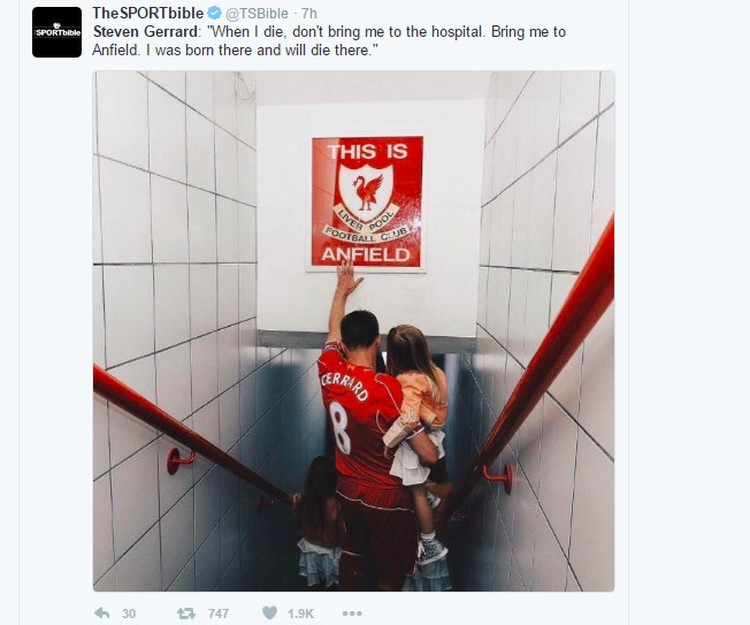This screenshot has height=625, width=750.
Task: Click the blue verified badge
Action: 214,13
